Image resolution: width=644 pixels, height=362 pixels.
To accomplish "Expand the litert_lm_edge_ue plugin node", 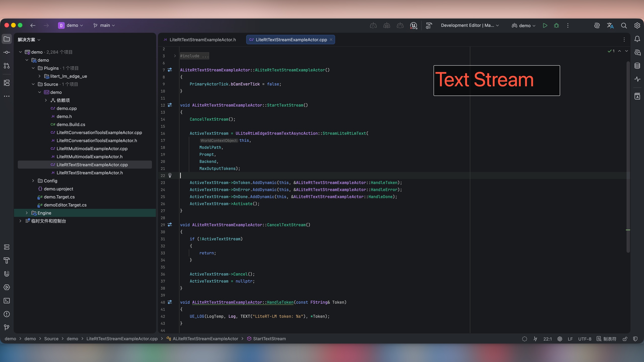I will [x=39, y=76].
